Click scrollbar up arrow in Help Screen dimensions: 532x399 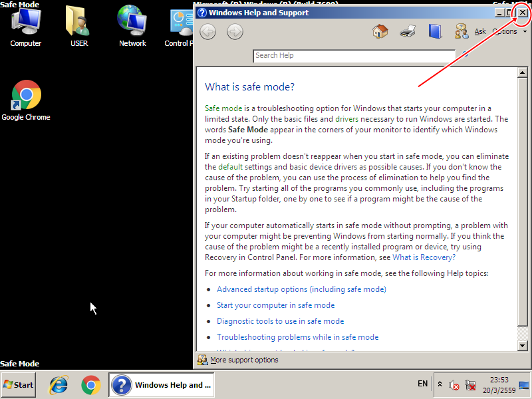[522, 72]
